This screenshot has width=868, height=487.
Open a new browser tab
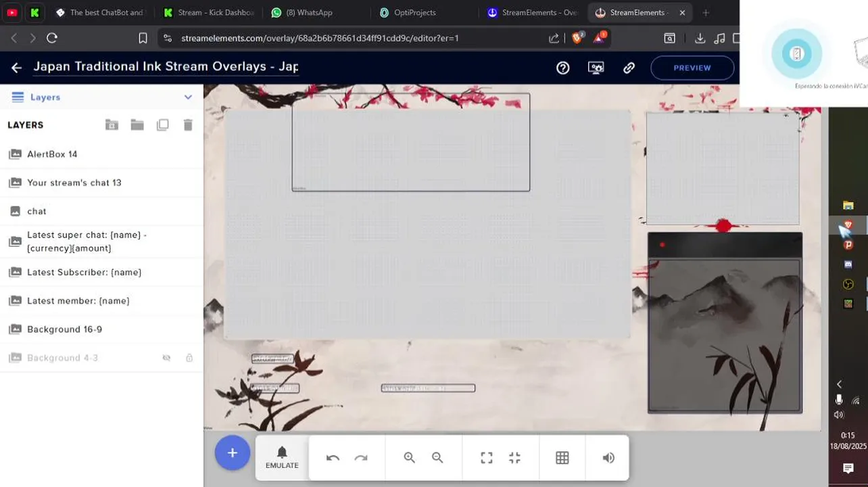(x=706, y=12)
